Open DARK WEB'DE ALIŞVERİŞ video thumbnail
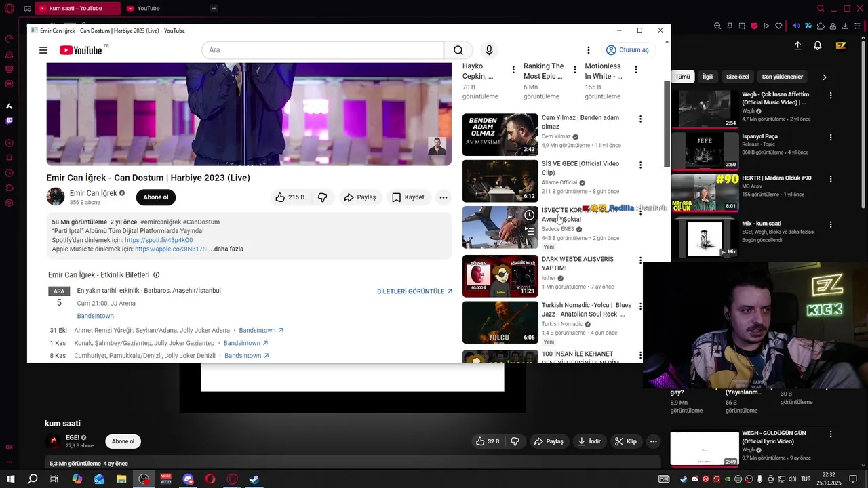Image resolution: width=868 pixels, height=488 pixels. (500, 276)
